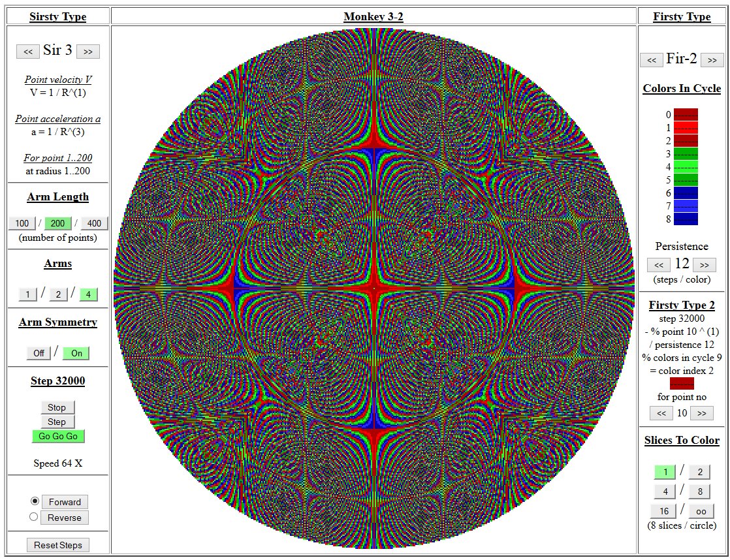Click color swatch 2 in cycle
Viewport: 730px width, 560px height.
(686, 140)
